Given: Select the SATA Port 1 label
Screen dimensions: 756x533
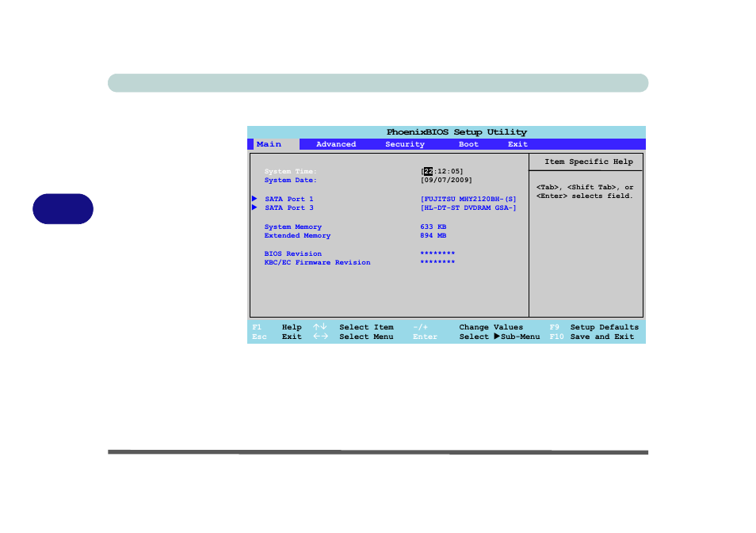Looking at the screenshot, I should (x=288, y=199).
